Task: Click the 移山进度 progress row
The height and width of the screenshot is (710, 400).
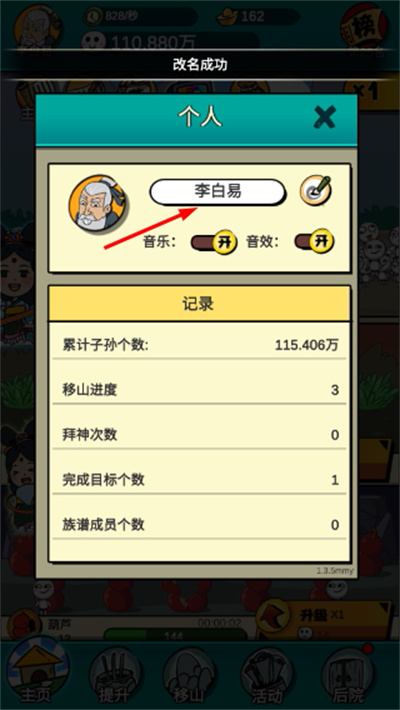Action: pyautogui.click(x=199, y=390)
